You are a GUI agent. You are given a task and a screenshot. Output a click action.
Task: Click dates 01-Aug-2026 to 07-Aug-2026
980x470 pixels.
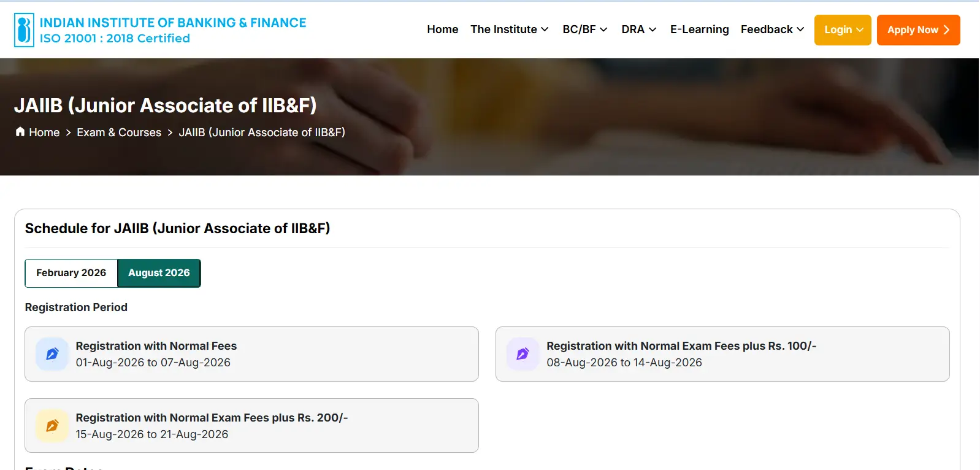153,363
